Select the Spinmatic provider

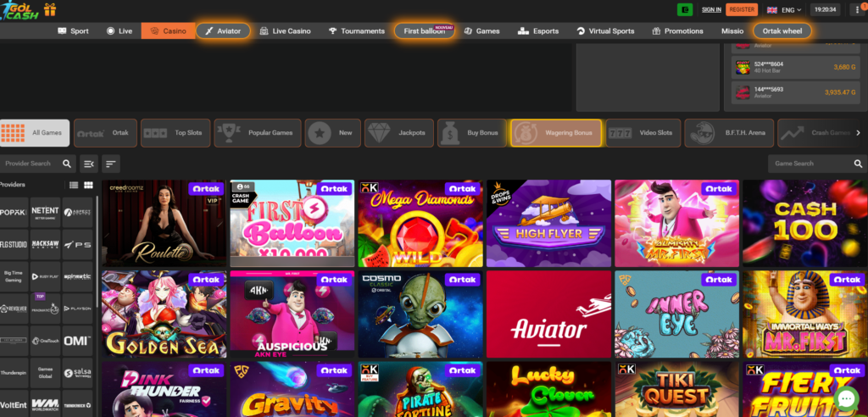[77, 276]
